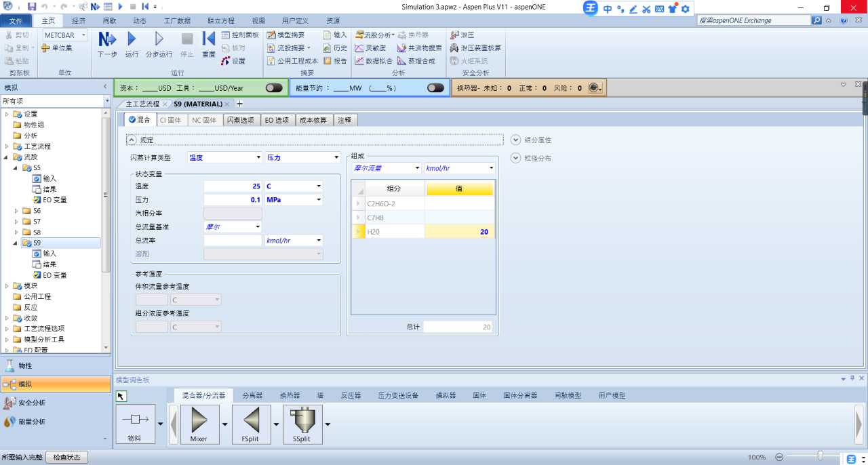Open the 动态 ribbon tab
This screenshot has height=465, width=868.
pyautogui.click(x=140, y=20)
